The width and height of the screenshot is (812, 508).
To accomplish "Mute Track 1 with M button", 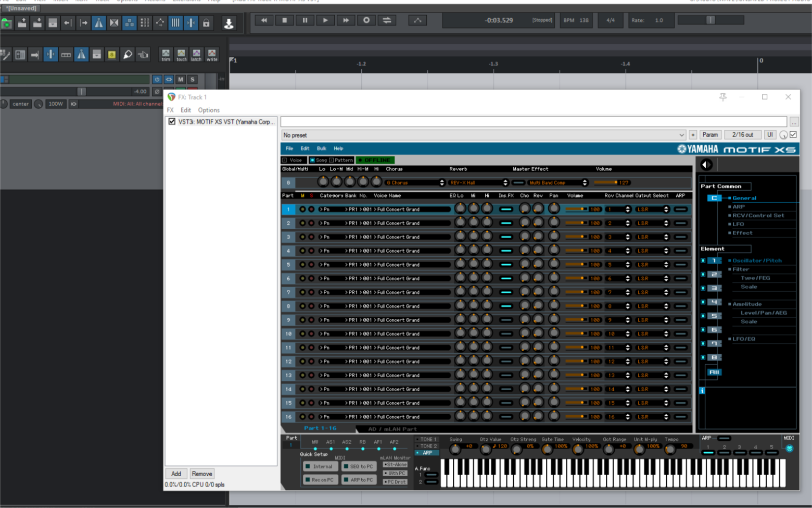I will click(x=181, y=79).
